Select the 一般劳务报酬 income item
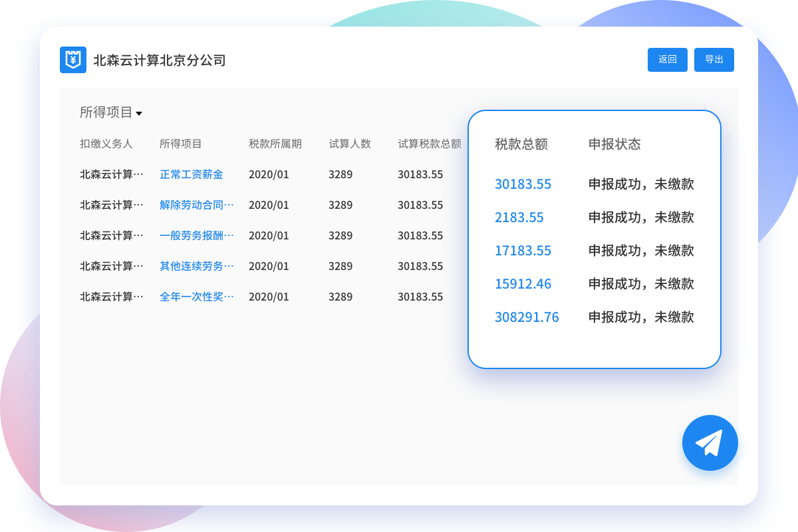Image resolution: width=798 pixels, height=532 pixels. (x=196, y=235)
